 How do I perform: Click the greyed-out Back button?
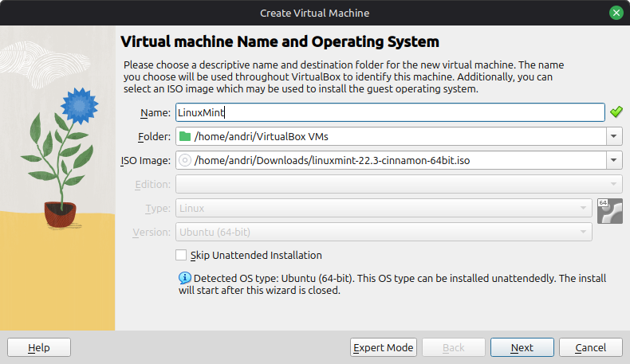coord(453,347)
